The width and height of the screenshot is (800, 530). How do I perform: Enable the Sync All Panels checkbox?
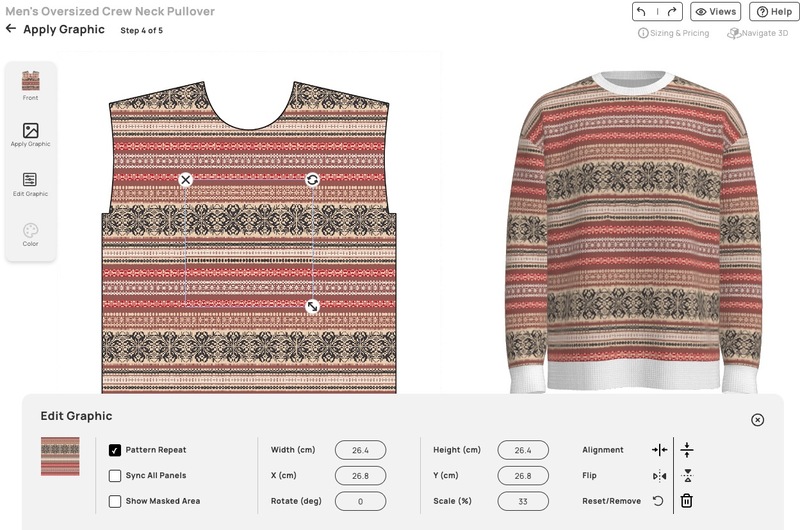coord(115,475)
